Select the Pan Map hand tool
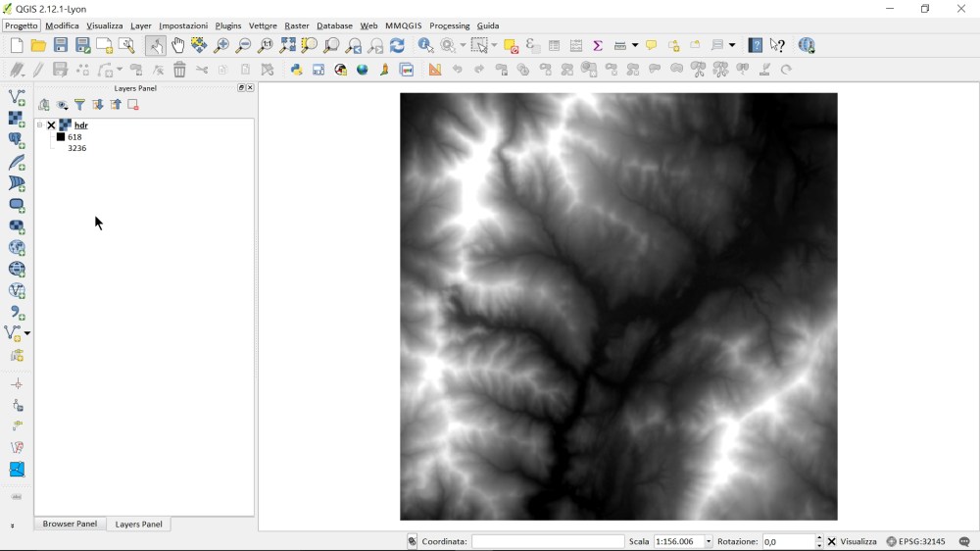Image resolution: width=980 pixels, height=551 pixels. [177, 45]
